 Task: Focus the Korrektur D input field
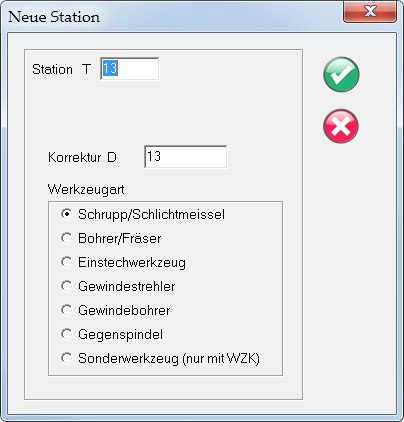[186, 156]
